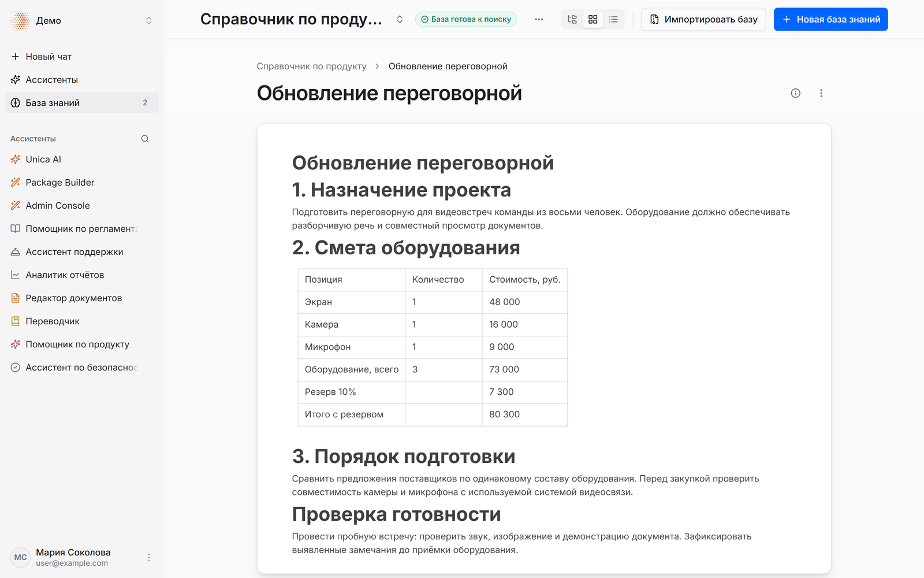Expand the Демо workspace switcher

[148, 21]
